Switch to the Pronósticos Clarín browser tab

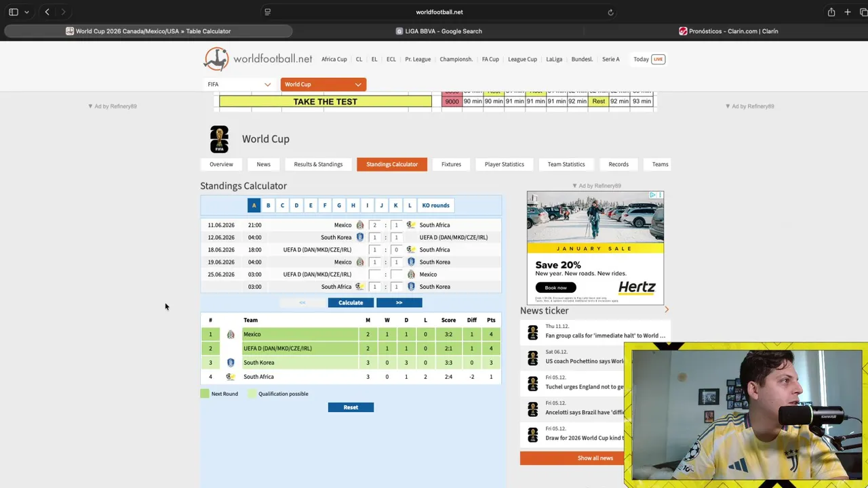click(x=728, y=31)
